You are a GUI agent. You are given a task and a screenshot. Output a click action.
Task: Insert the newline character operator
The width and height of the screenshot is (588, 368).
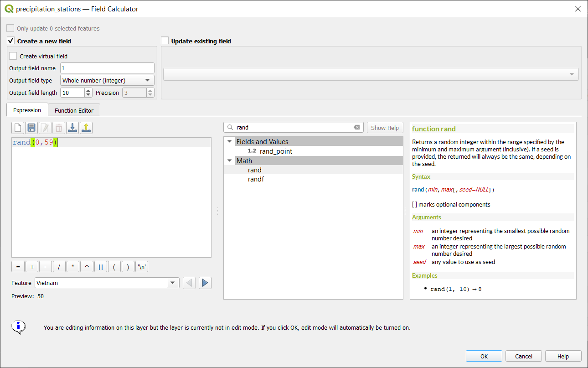pos(142,267)
